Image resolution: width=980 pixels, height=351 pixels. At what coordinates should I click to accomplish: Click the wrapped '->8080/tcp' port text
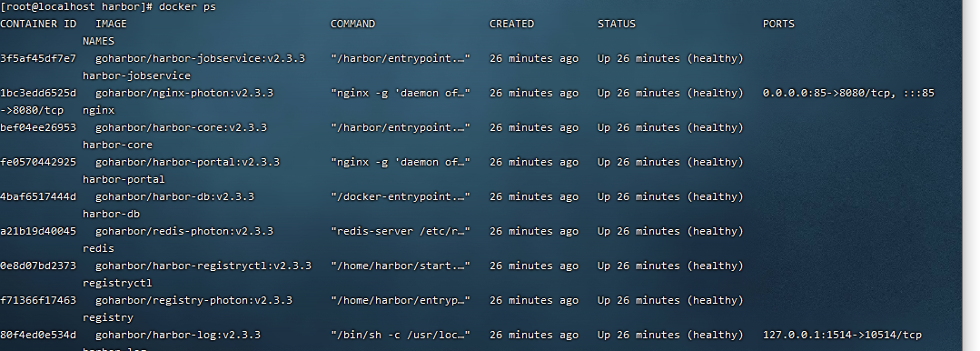pyautogui.click(x=32, y=110)
